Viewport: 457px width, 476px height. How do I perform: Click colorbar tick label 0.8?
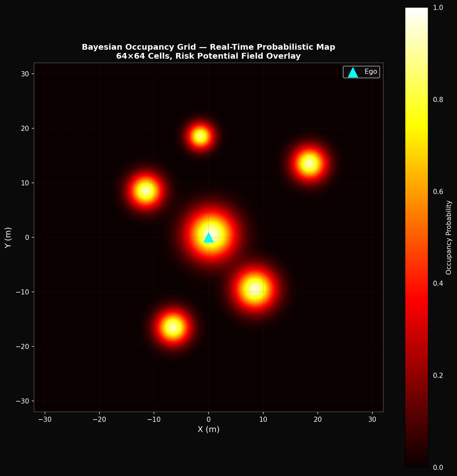coord(438,100)
